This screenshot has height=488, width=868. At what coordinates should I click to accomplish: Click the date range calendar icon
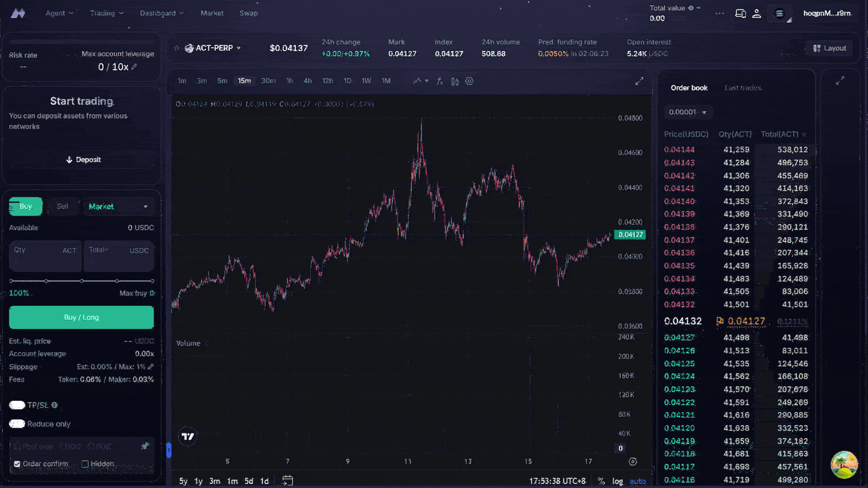(288, 480)
